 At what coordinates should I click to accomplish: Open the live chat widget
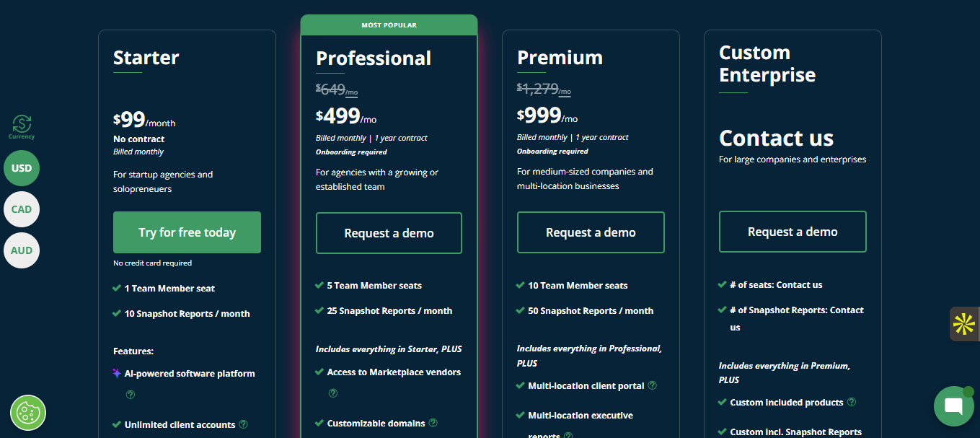953,406
